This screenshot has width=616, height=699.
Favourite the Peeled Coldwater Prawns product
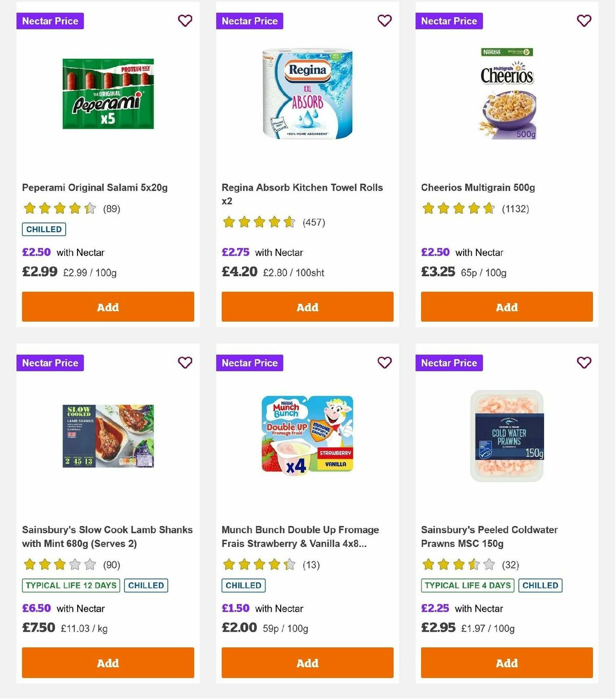point(584,363)
